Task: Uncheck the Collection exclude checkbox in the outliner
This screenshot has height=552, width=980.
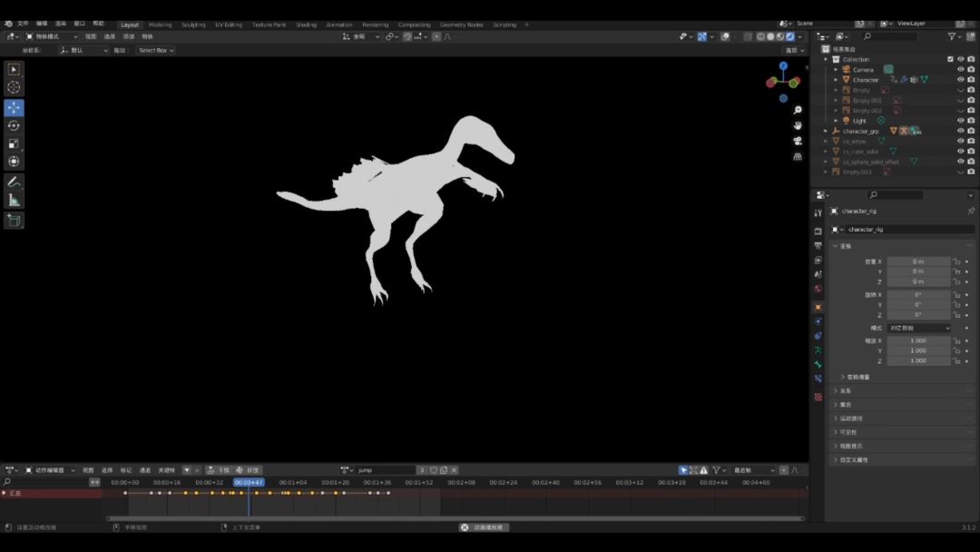Action: (950, 59)
